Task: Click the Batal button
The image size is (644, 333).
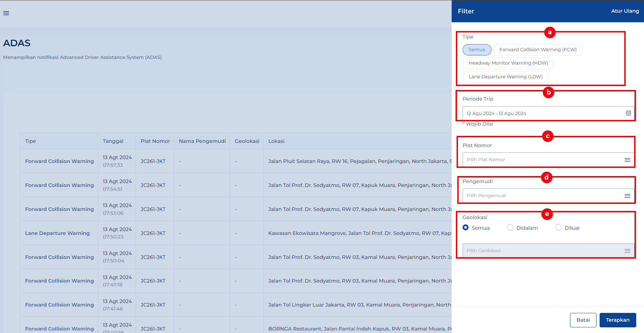Action: [x=583, y=320]
